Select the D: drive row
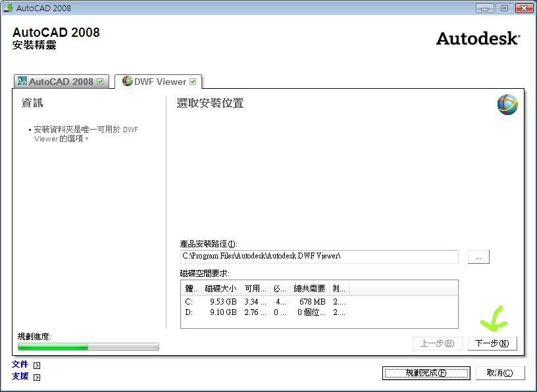Screen dimensions: 537x392 coord(319,312)
